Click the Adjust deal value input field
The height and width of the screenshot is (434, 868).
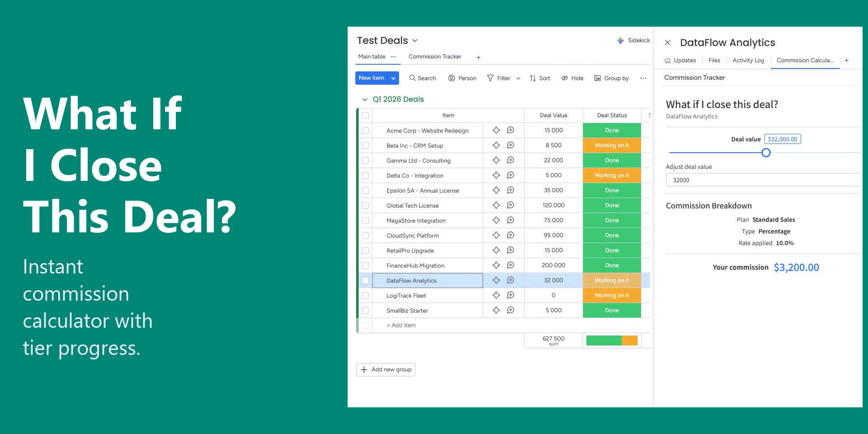click(x=763, y=180)
